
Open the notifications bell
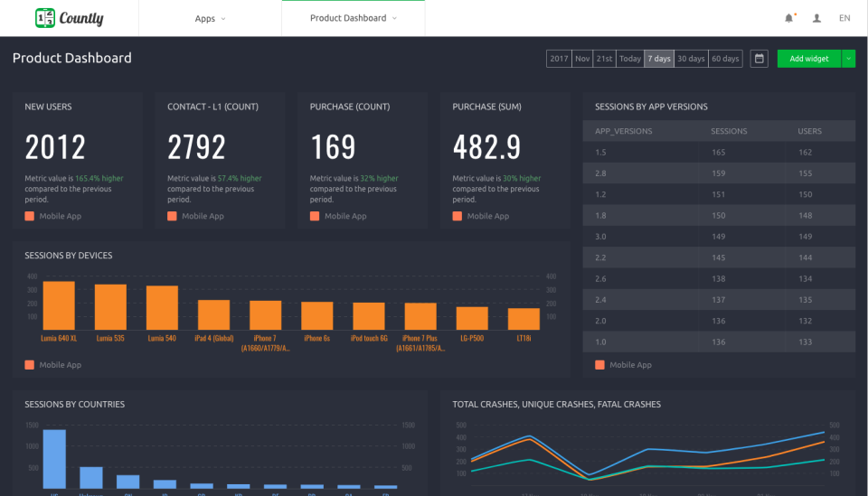coord(788,18)
